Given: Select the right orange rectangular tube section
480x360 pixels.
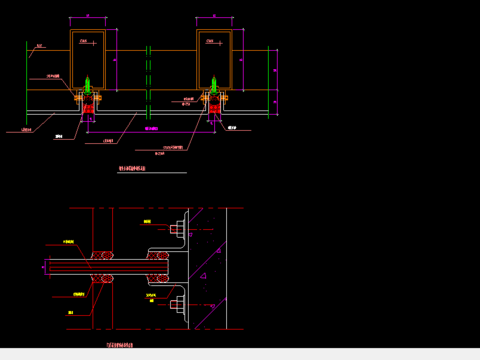Looking at the screenshot, I should tap(214, 60).
